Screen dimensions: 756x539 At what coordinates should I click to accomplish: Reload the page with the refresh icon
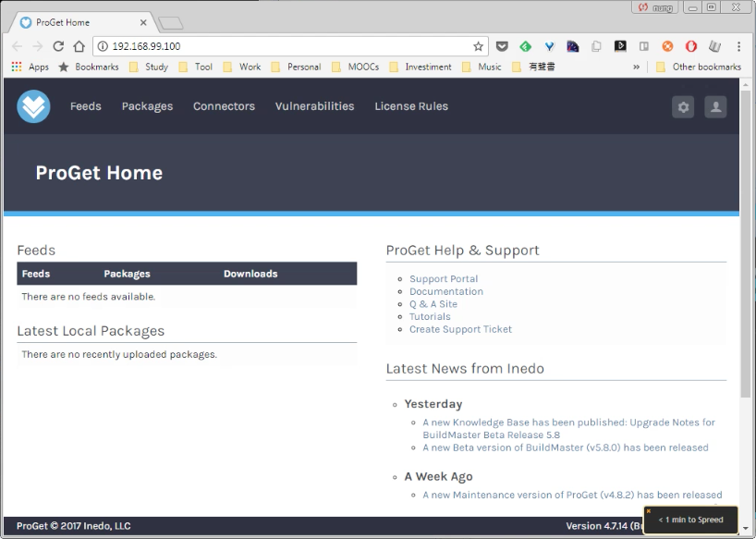[58, 46]
